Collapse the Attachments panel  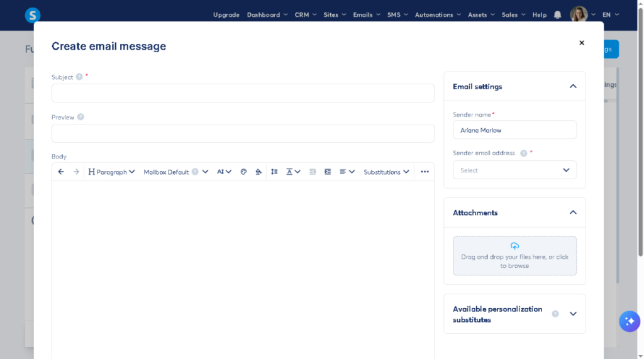point(573,213)
